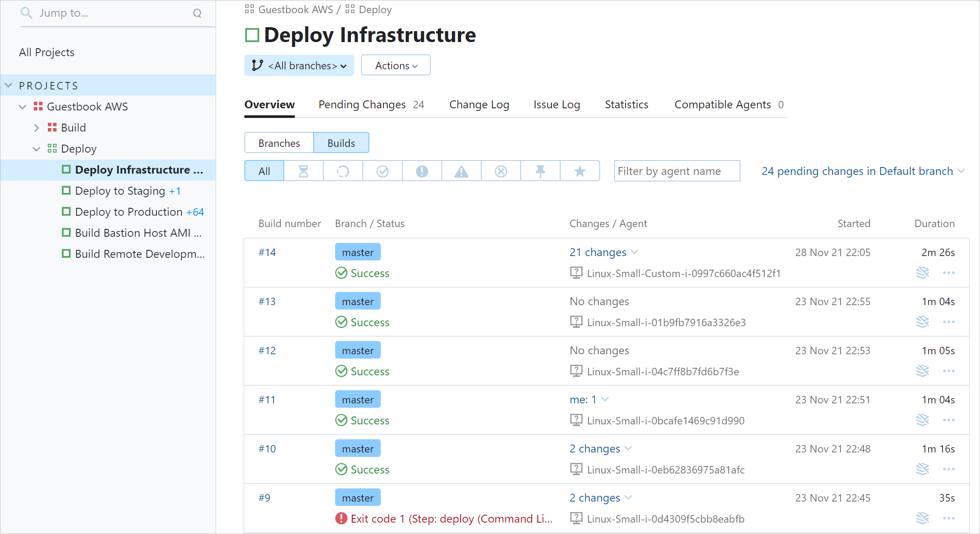This screenshot has height=534, width=980.
Task: Open the Actions menu
Action: (395, 65)
